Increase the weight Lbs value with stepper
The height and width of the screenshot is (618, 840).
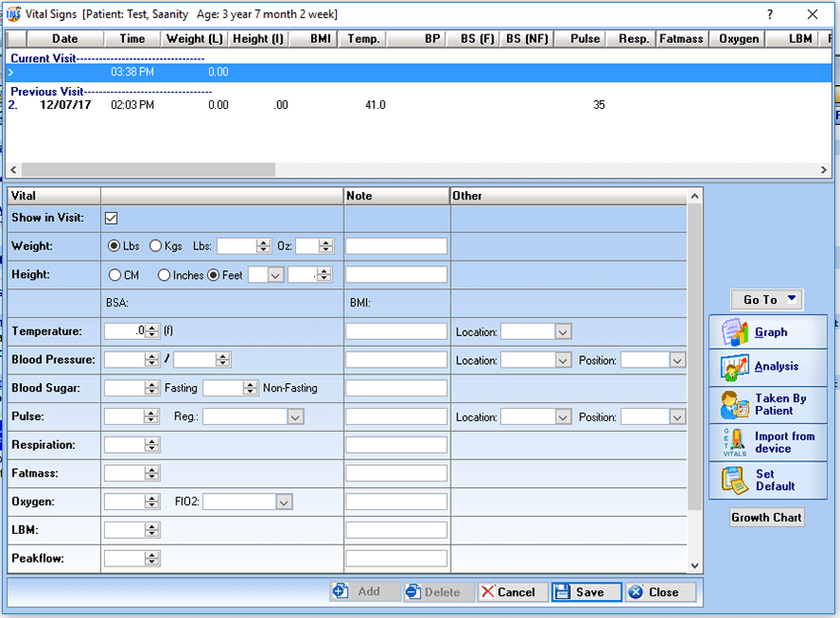pos(262,242)
